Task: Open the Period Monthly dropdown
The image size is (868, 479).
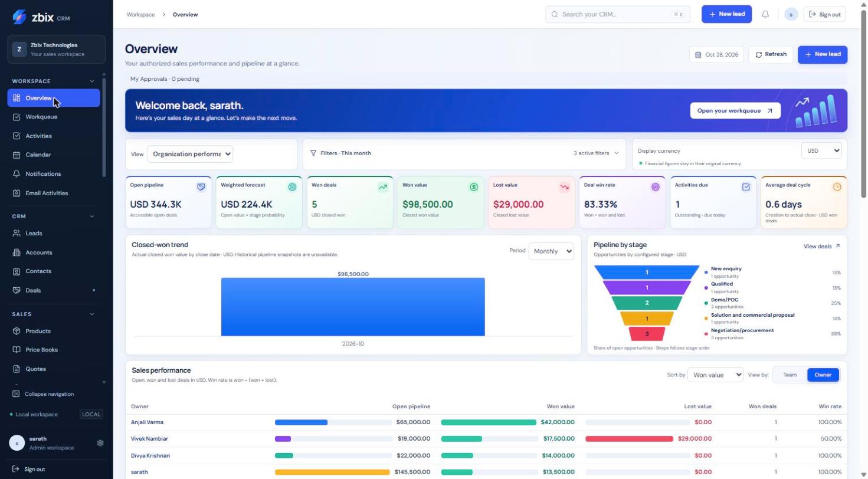Action: click(x=551, y=251)
